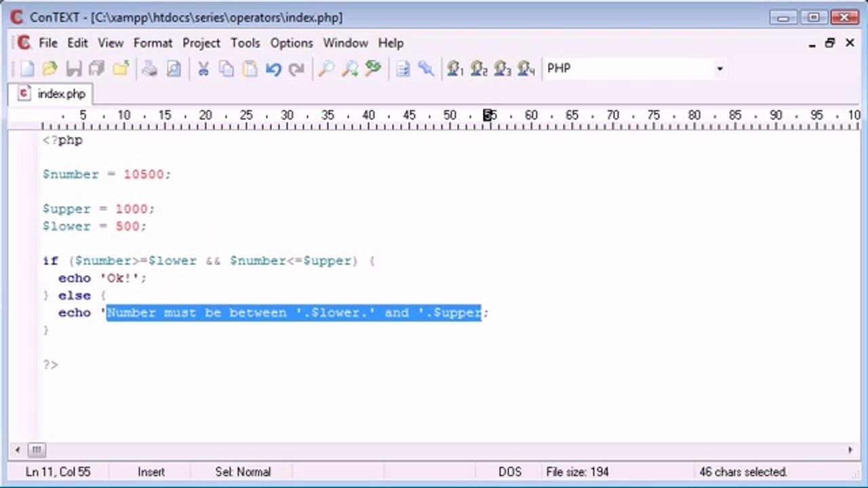Open the View menu
Viewport: 868px width, 488px height.
tap(111, 43)
